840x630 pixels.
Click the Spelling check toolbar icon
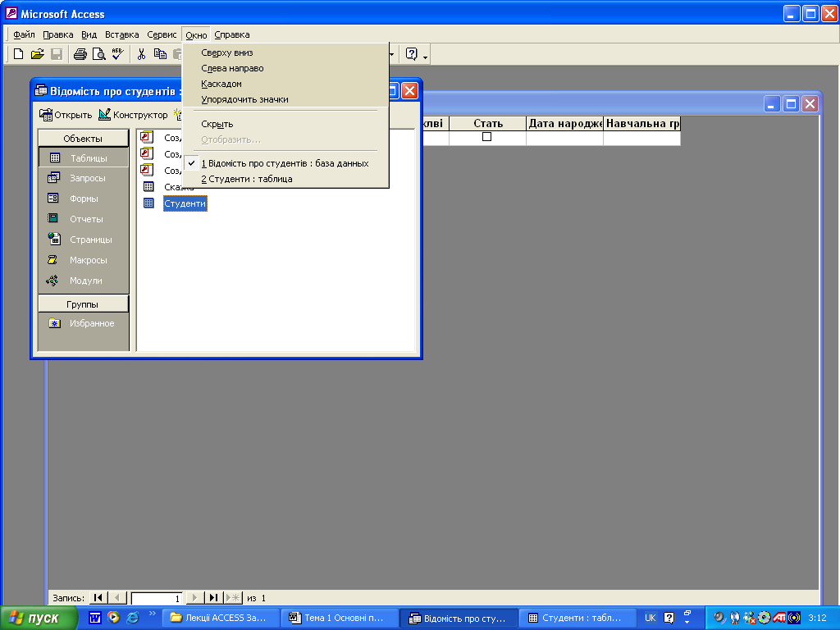(118, 54)
